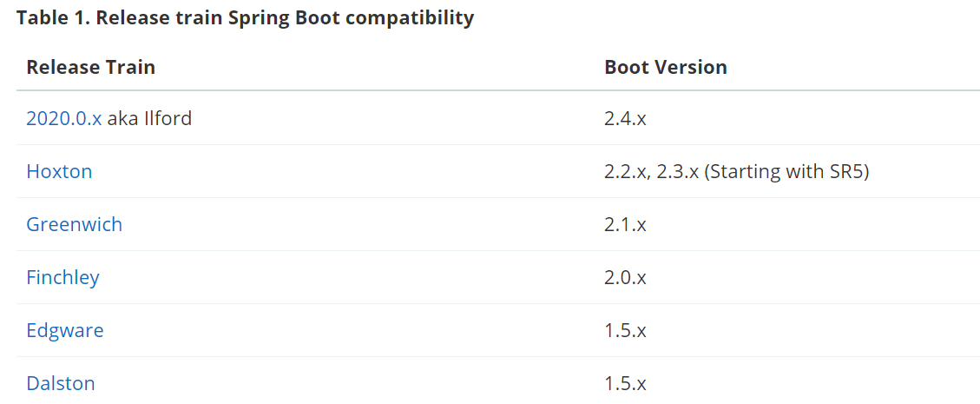This screenshot has height=404, width=980.
Task: Select the 2.0.x boot version for Finchley
Action: point(625,277)
